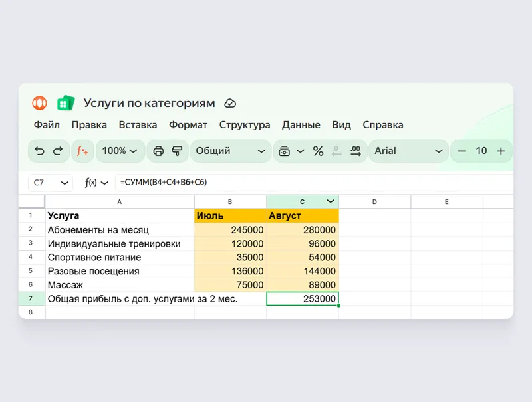The height and width of the screenshot is (402, 532).
Task: Select cell with value 120000
Action: coord(230,243)
